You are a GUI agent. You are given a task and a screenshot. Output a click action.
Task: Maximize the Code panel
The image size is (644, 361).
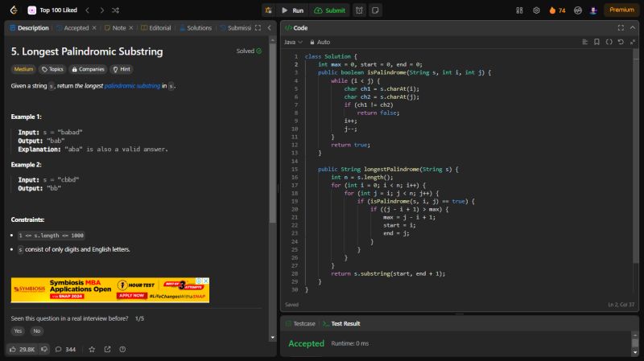coord(621,28)
